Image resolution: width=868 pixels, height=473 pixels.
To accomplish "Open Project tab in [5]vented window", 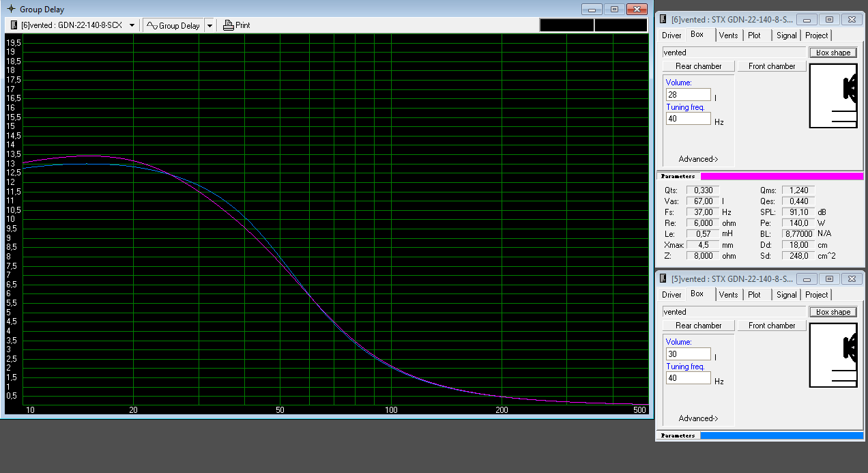I will tap(816, 295).
